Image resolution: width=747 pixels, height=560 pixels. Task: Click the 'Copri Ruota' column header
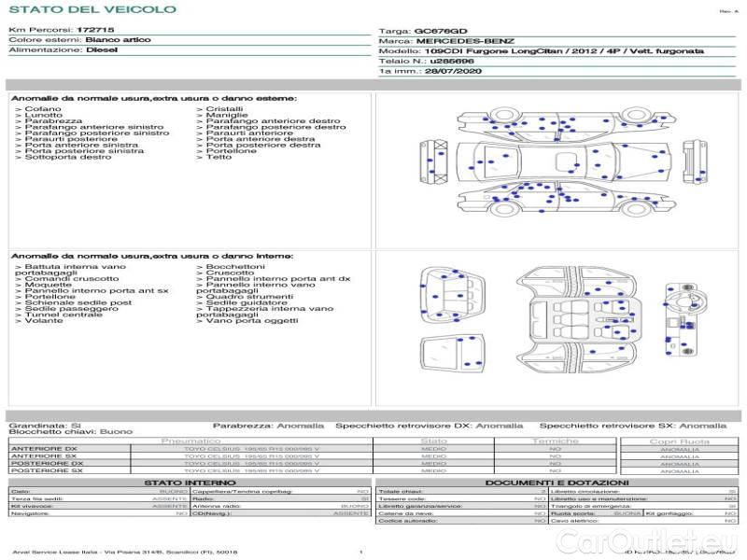point(680,441)
